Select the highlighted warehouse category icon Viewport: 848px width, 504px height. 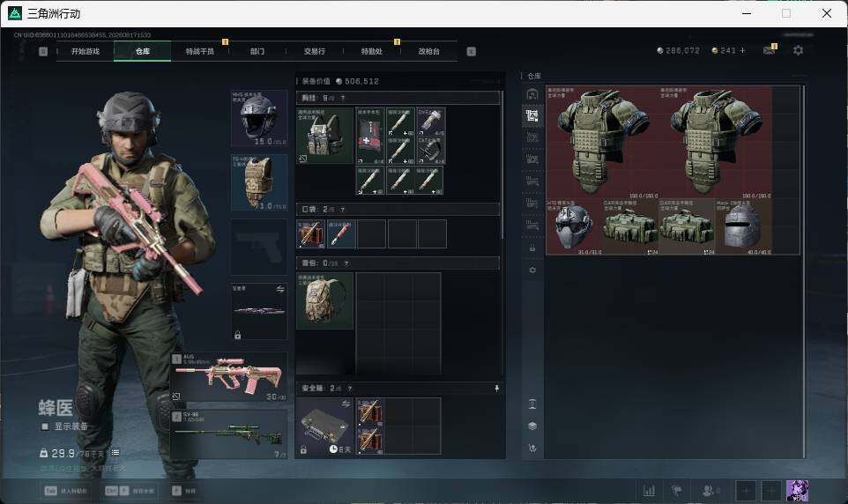pos(532,115)
